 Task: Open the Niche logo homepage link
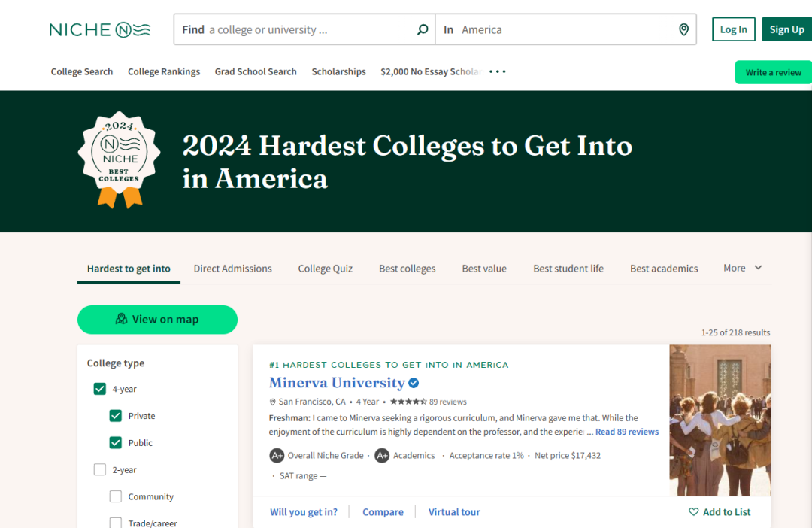click(x=100, y=29)
